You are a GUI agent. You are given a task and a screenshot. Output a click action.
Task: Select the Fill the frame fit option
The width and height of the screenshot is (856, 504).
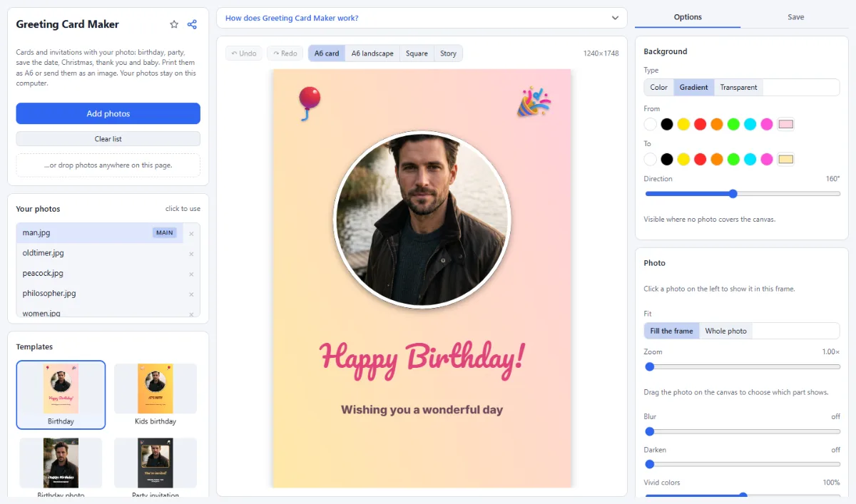tap(671, 331)
